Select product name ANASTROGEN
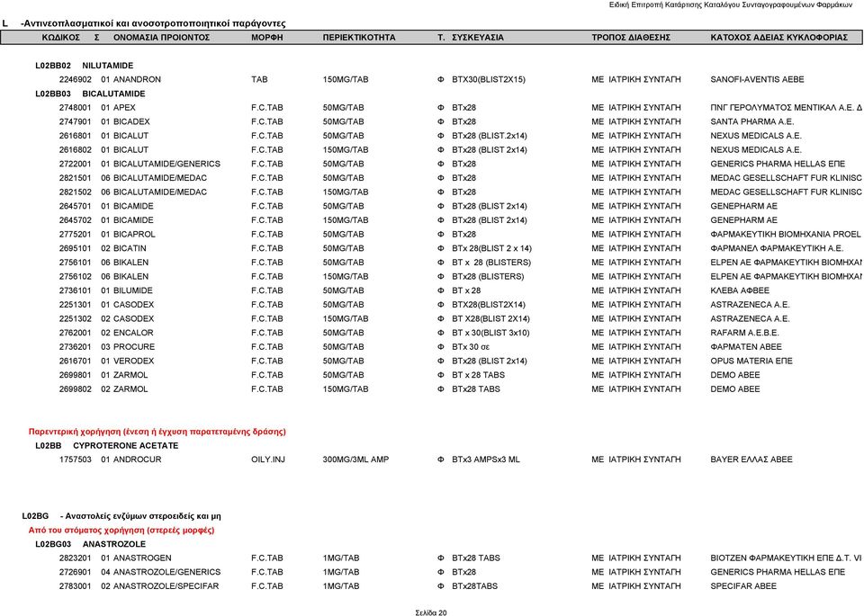Viewport: 864px width, 616px height. [x=142, y=558]
